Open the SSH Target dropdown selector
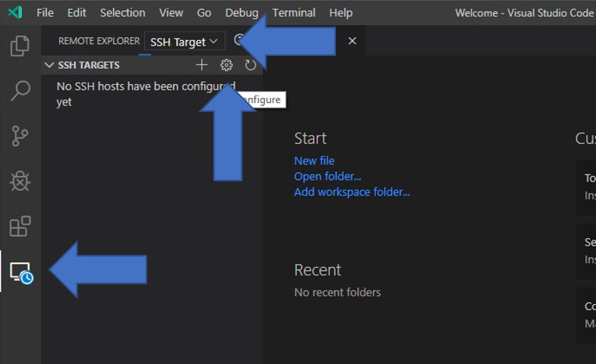The width and height of the screenshot is (596, 364). [184, 42]
